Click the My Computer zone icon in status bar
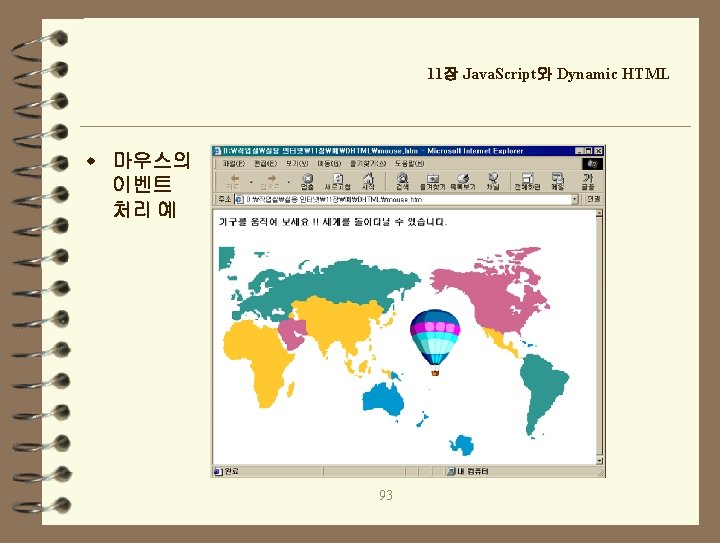 click(x=451, y=471)
